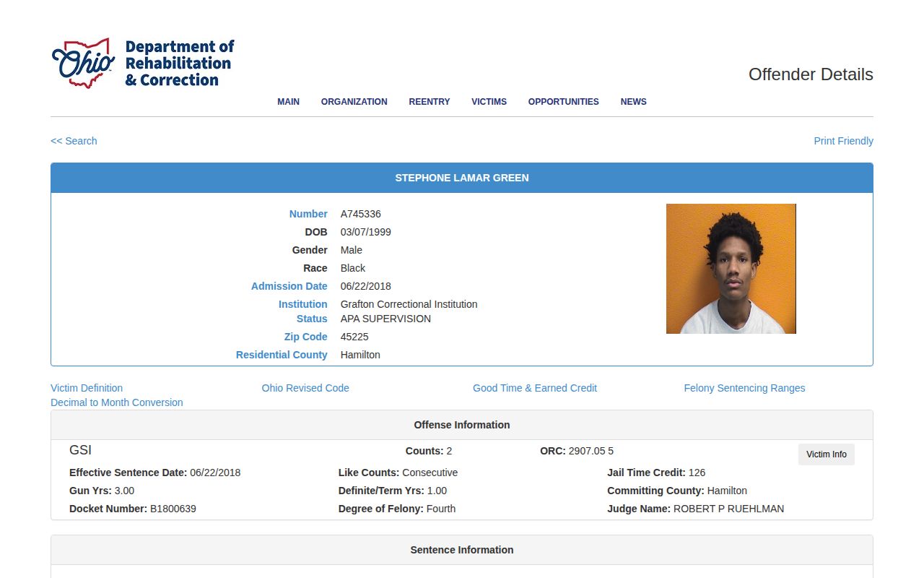Open the REENTRY menu item
This screenshot has width=924, height=578.
click(429, 102)
